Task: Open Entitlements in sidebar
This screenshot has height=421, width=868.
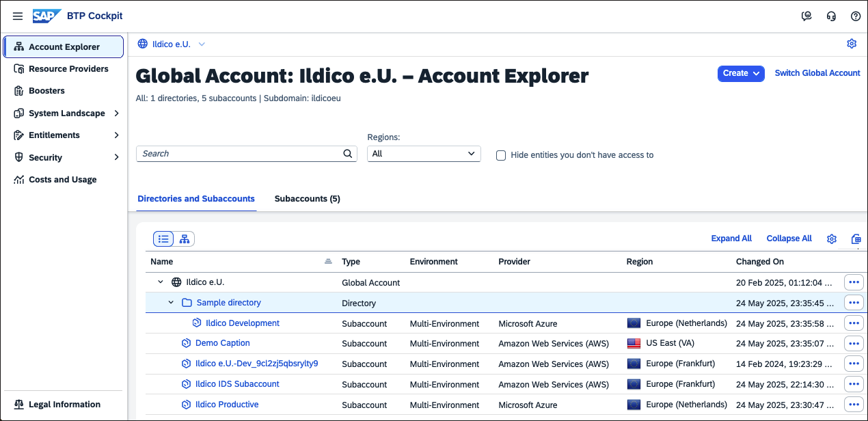Action: [54, 135]
